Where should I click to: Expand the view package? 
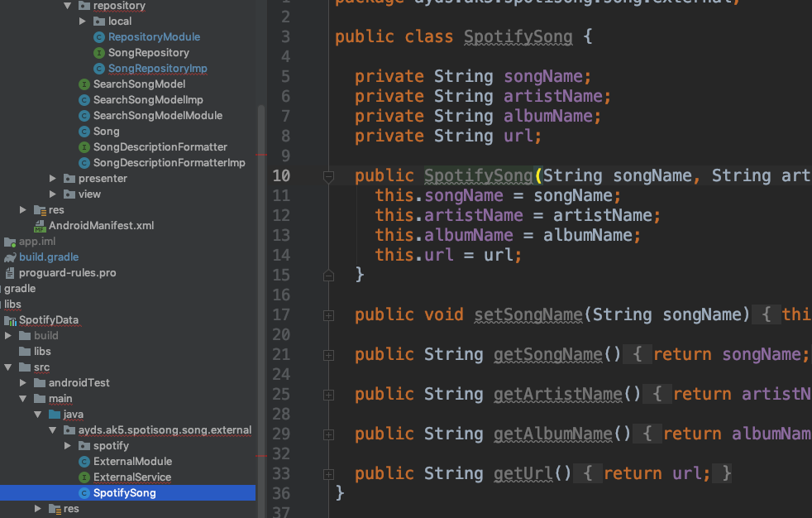coord(52,194)
